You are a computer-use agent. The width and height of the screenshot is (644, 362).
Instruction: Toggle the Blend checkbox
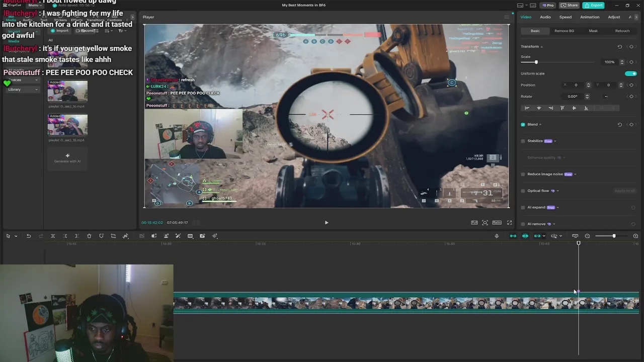523,125
